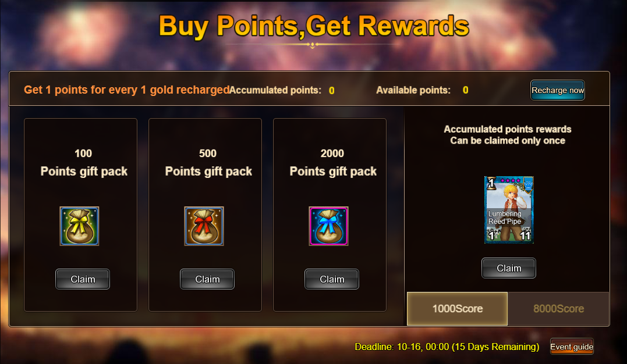Click the red-ribbon 500 points gift bag icon
Screen dimensions: 627x364
tap(204, 226)
